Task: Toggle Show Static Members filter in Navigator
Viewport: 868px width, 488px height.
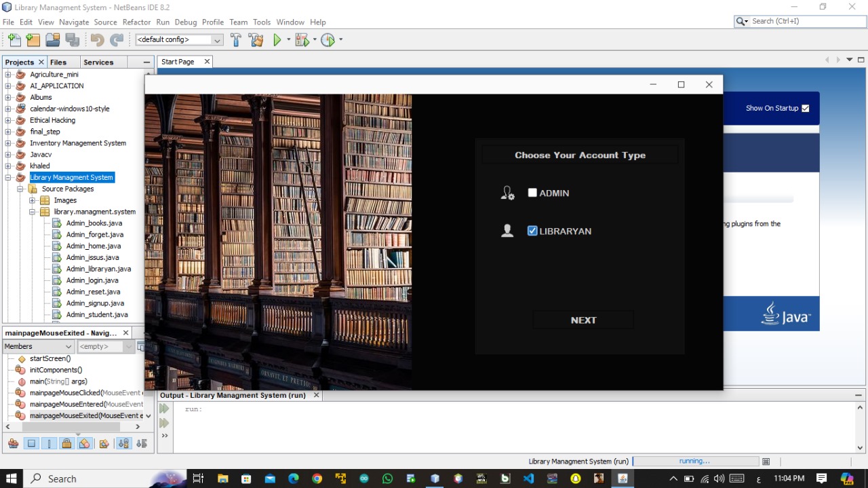Action: [49, 443]
